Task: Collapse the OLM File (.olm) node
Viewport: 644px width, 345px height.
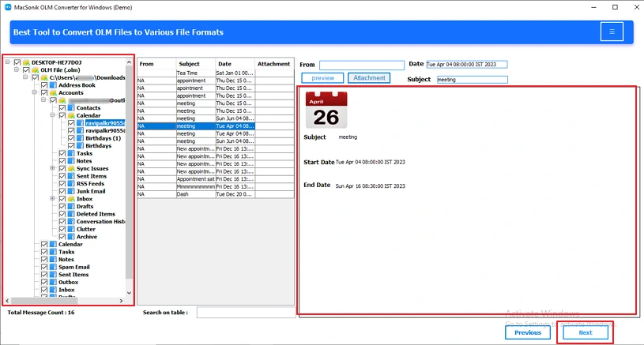Action: click(x=17, y=69)
